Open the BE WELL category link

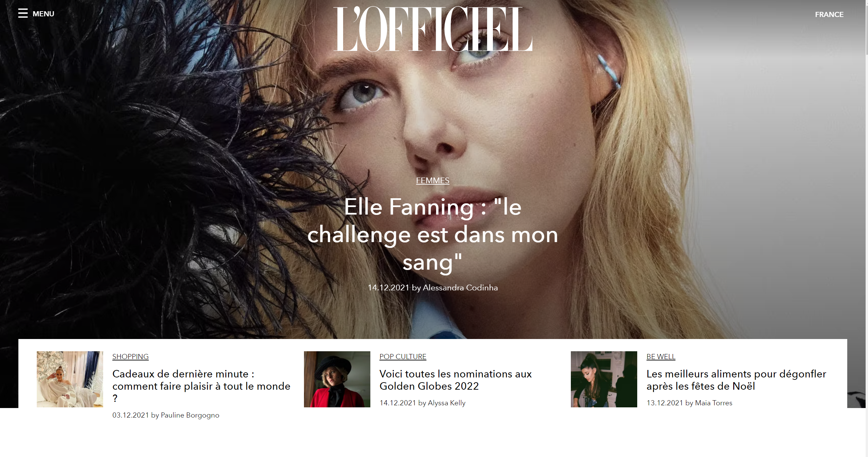[x=661, y=357]
